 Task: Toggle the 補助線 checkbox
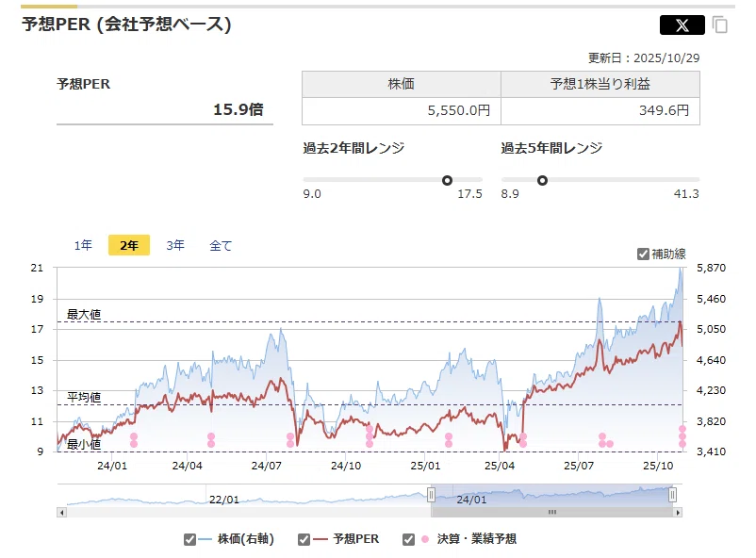[643, 254]
